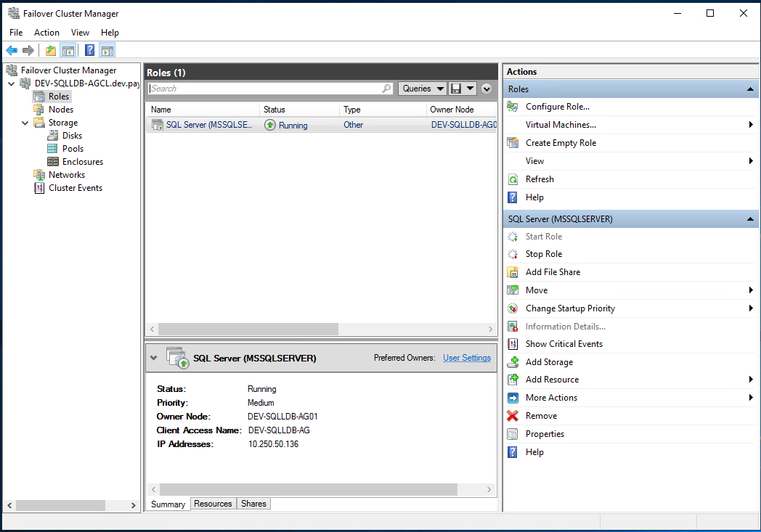Collapse the Storage tree node
761x532 pixels.
point(25,122)
